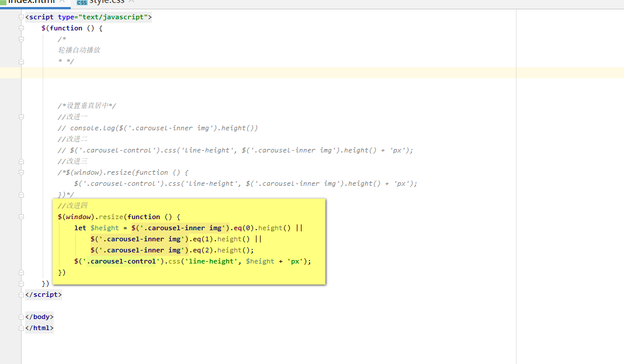Fold the comment starting at //改进一

coord(21,117)
